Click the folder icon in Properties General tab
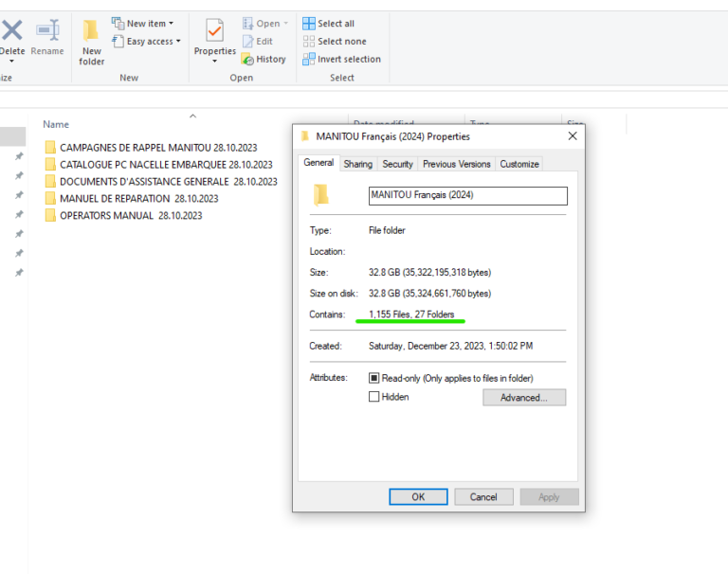 (320, 195)
